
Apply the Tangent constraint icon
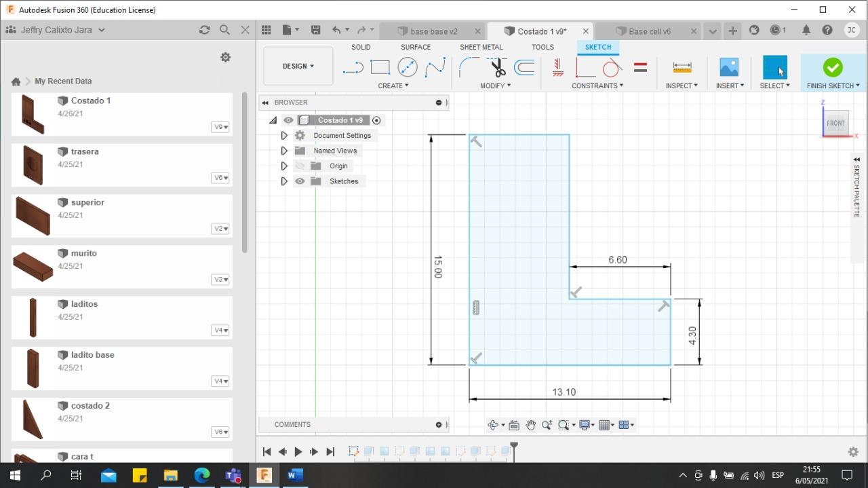pyautogui.click(x=612, y=67)
